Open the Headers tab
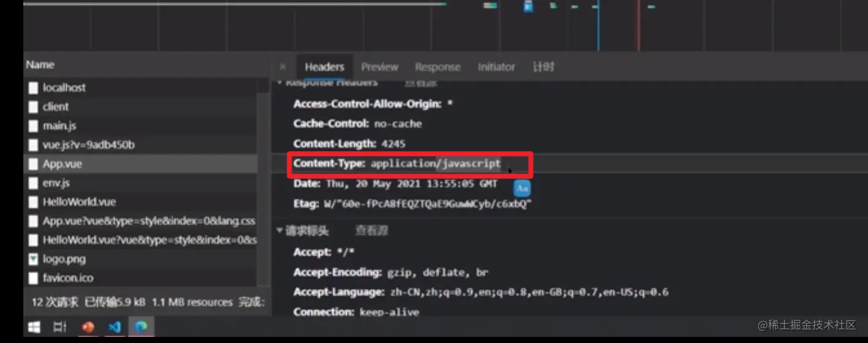Image resolution: width=868 pixels, height=343 pixels. click(x=324, y=67)
